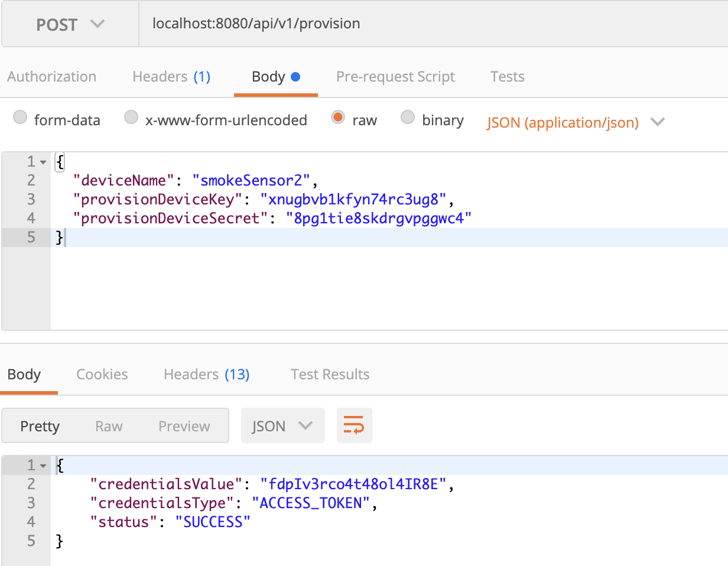The height and width of the screenshot is (566, 728).
Task: Open the response JSON format dropdown
Action: 282,426
